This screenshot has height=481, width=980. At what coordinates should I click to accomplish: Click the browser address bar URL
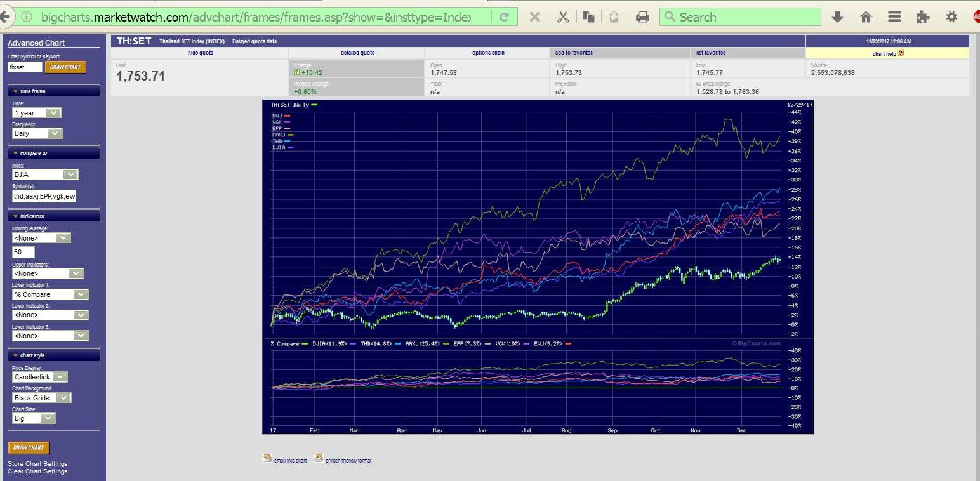(257, 17)
